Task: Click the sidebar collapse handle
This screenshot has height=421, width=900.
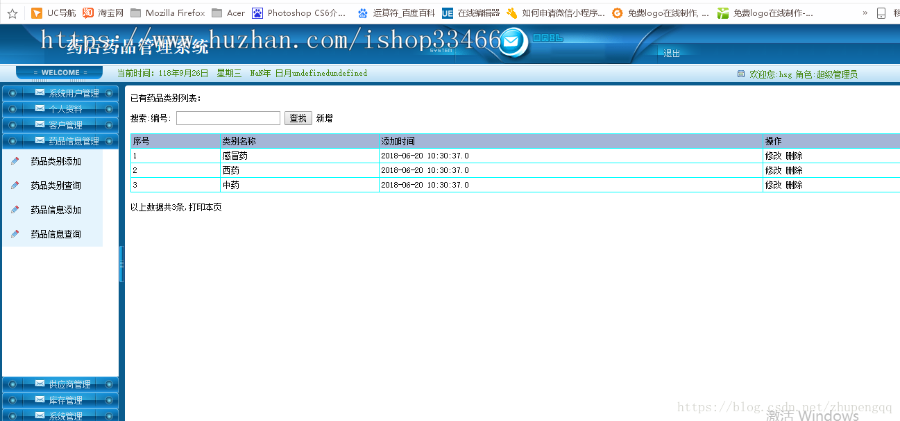Action: pyautogui.click(x=121, y=264)
